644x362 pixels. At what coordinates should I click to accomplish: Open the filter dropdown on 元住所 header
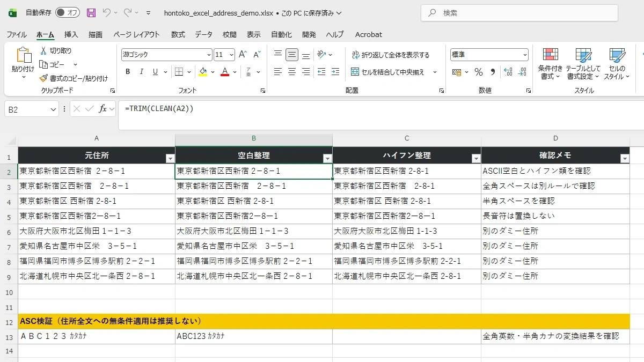pos(170,158)
